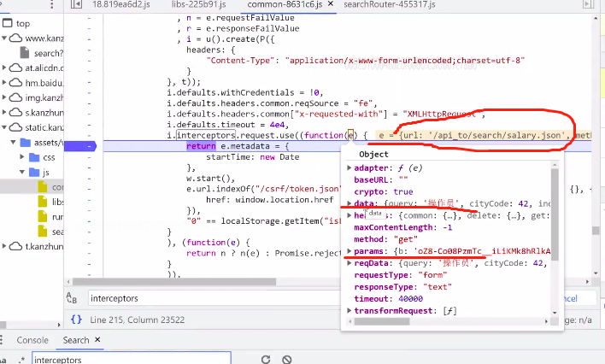Select the run file in js folder
This screenshot has width=605, height=364.
pyautogui.click(x=57, y=217)
